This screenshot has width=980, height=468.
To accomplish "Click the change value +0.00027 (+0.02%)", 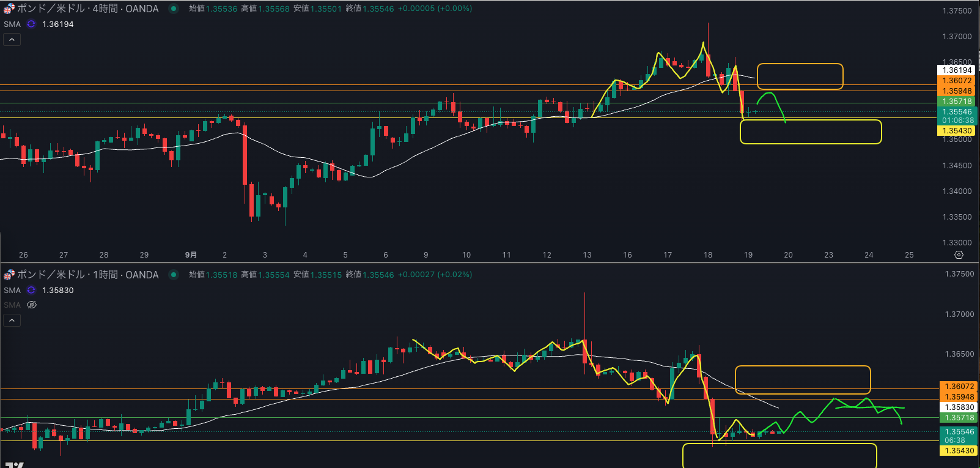I will point(435,275).
